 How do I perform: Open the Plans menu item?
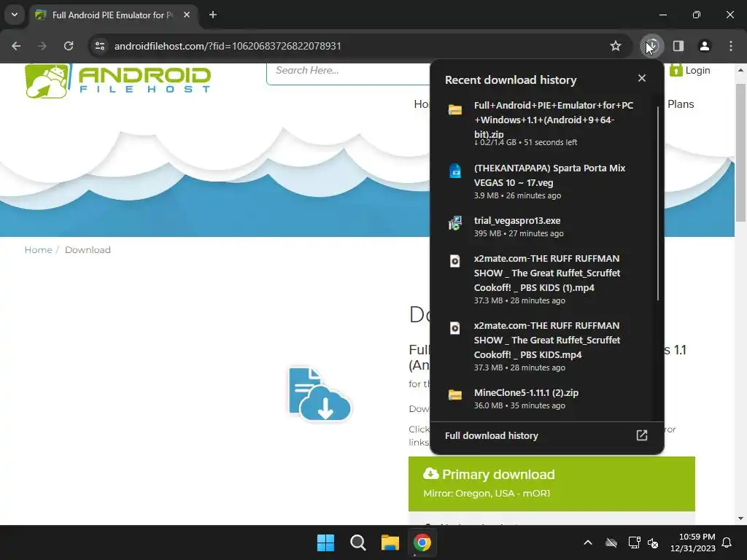tap(681, 104)
